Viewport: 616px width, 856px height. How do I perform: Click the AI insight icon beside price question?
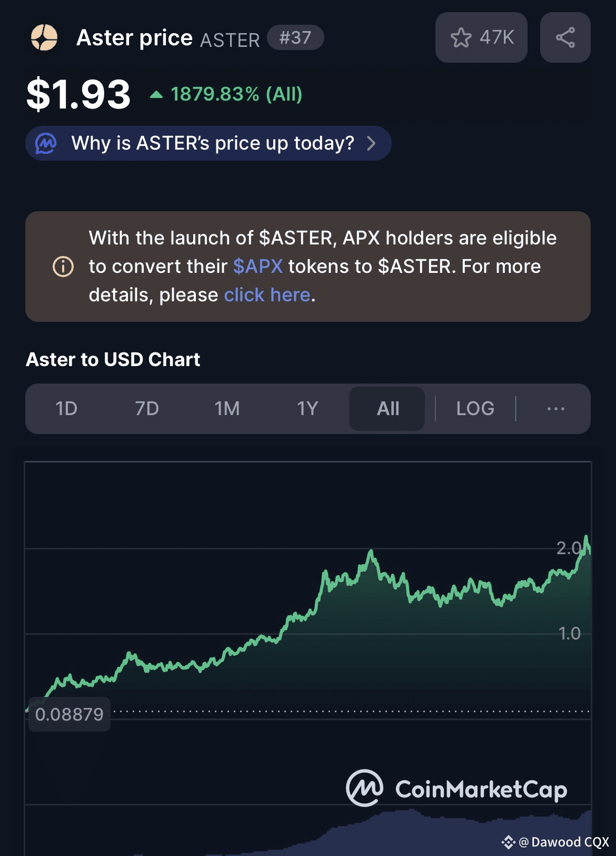(46, 143)
